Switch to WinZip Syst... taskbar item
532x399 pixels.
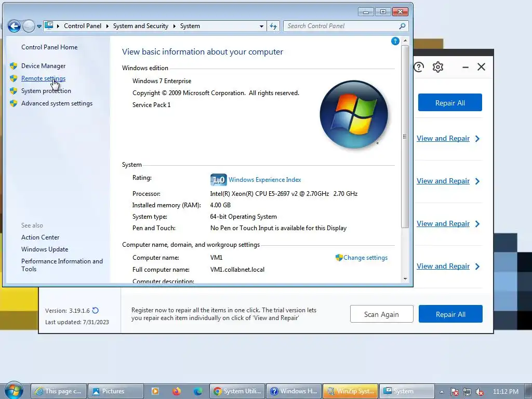tap(351, 391)
